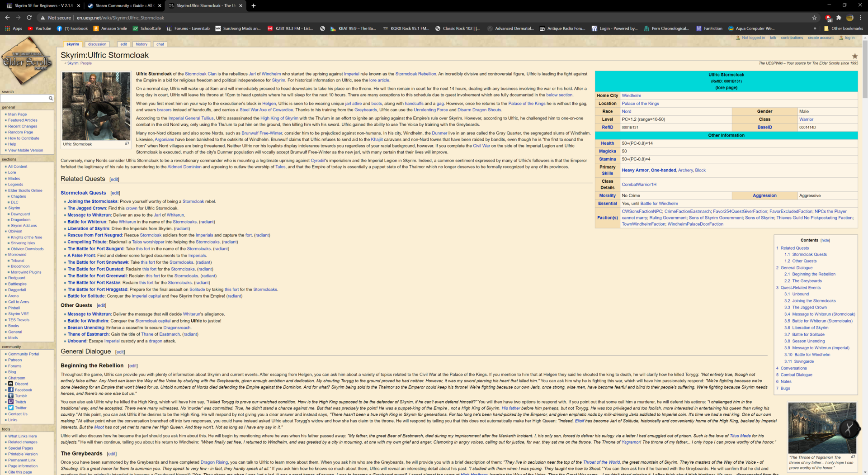The height and width of the screenshot is (475, 868).
Task: Open the Tumblr link in the community sidebar
Action: click(x=21, y=396)
